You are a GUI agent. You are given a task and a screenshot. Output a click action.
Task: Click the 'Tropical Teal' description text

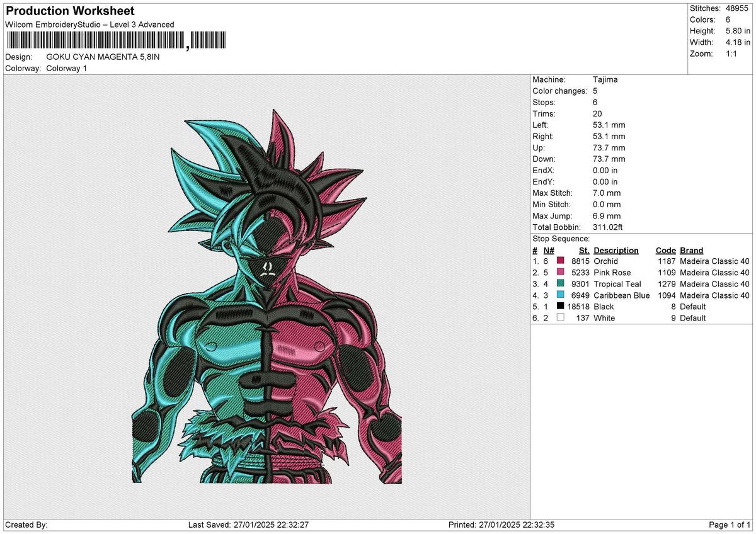(617, 283)
